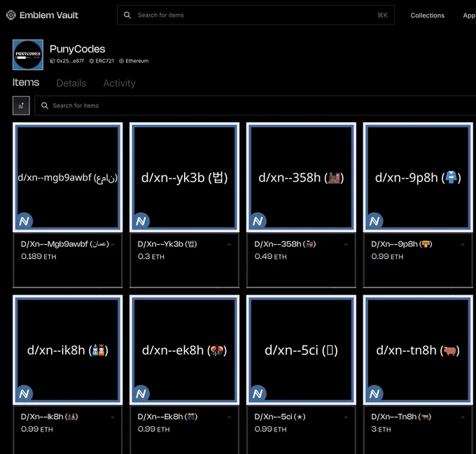
Task: Click the Emblem Vault logo icon
Action: coord(11,15)
